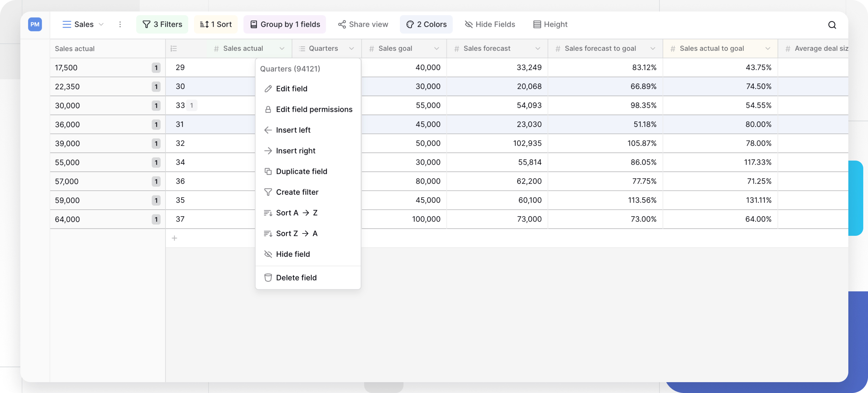Viewport: 868px width, 393px height.
Task: Toggle the 3 Filters button
Action: [x=162, y=24]
